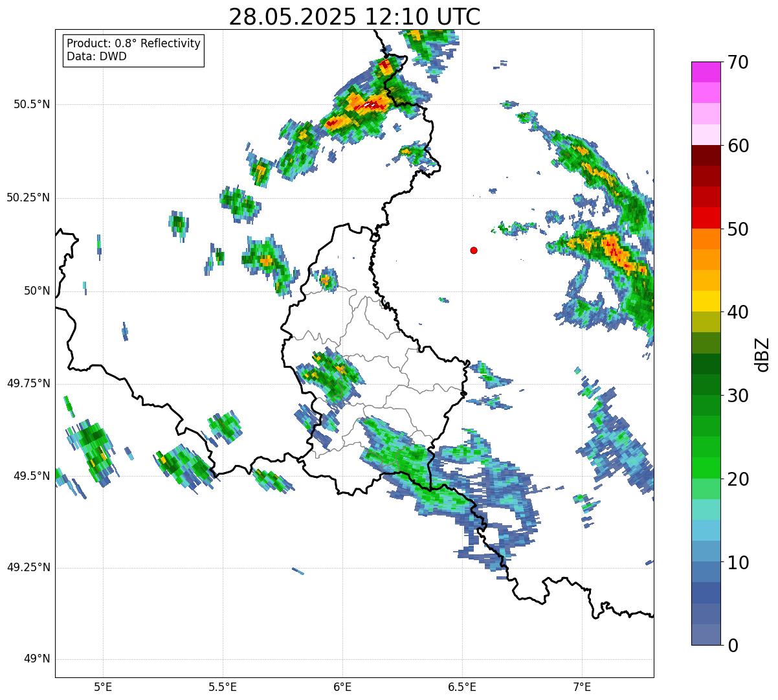
Task: Click the latitude label "50.25°N"
Action: pos(28,198)
